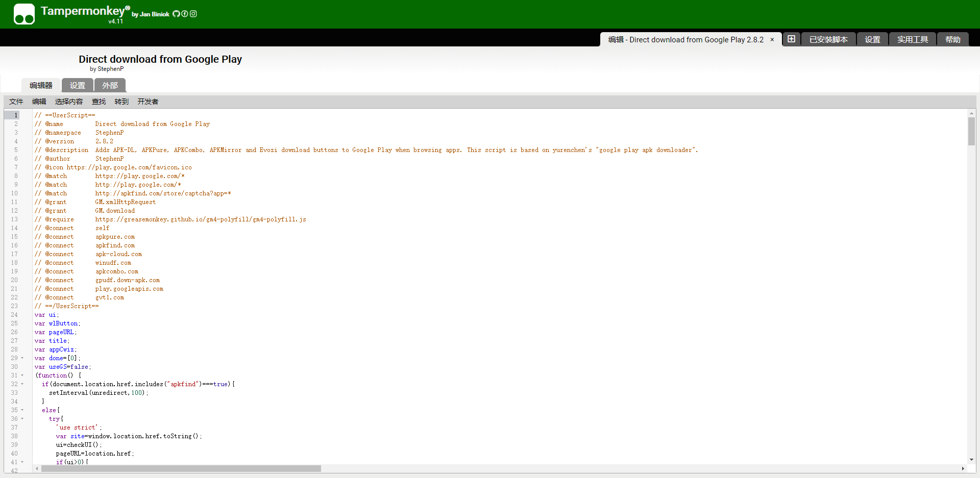Click the new script plus tab icon
980x478 pixels.
(791, 39)
